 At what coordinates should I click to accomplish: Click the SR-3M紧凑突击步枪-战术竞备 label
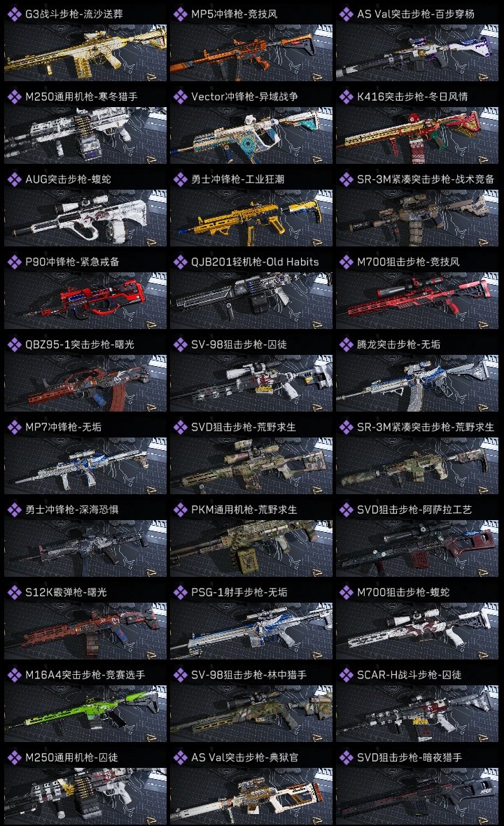[426, 179]
